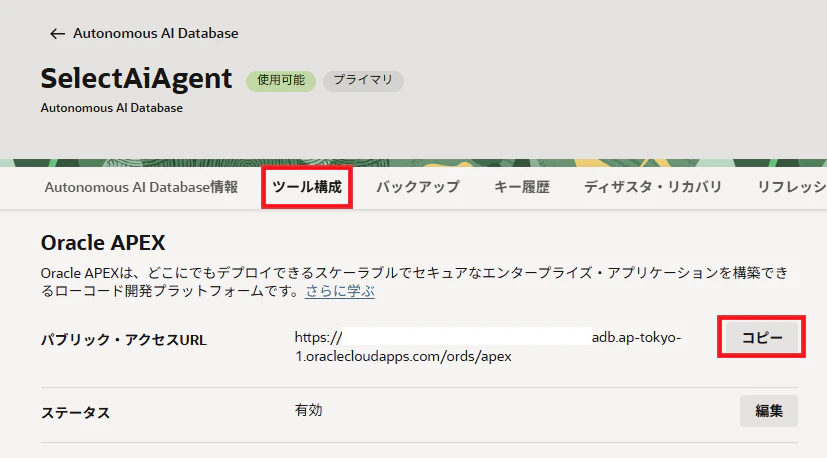Copy the public access URL with コピー
This screenshot has width=827, height=458.
tap(762, 337)
